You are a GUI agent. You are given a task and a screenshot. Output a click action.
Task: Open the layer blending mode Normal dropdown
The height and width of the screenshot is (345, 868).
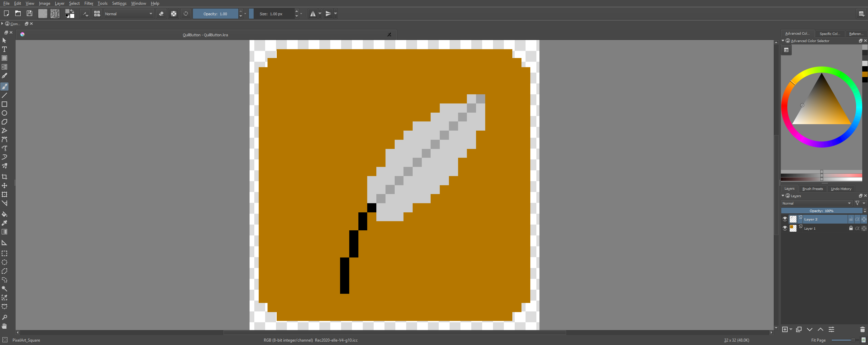[x=816, y=203]
